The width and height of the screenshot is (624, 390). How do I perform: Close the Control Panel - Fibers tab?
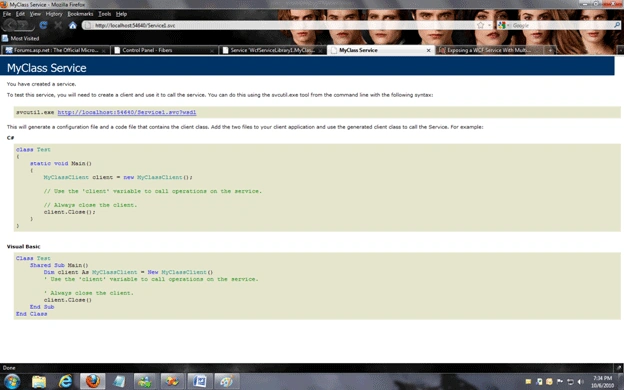coord(212,51)
